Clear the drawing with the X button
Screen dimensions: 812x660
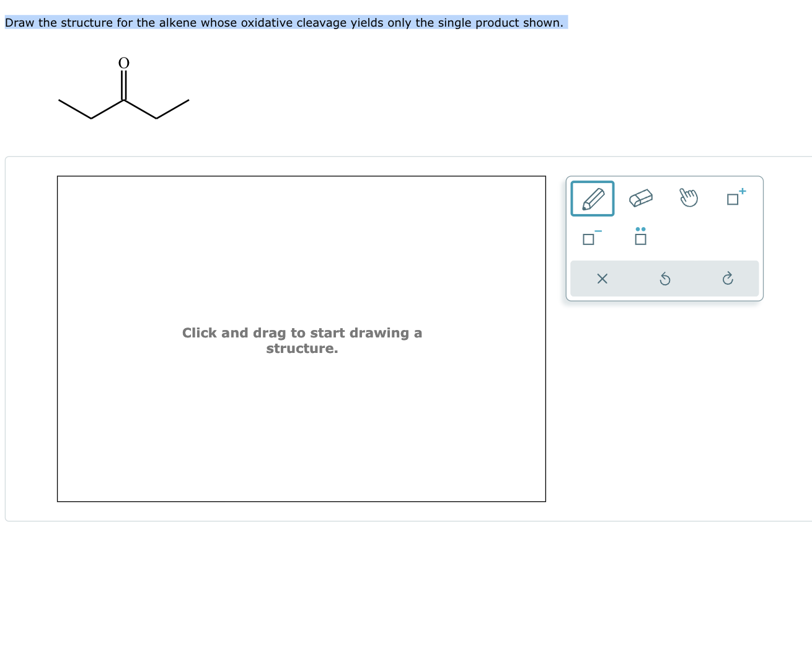coord(602,279)
